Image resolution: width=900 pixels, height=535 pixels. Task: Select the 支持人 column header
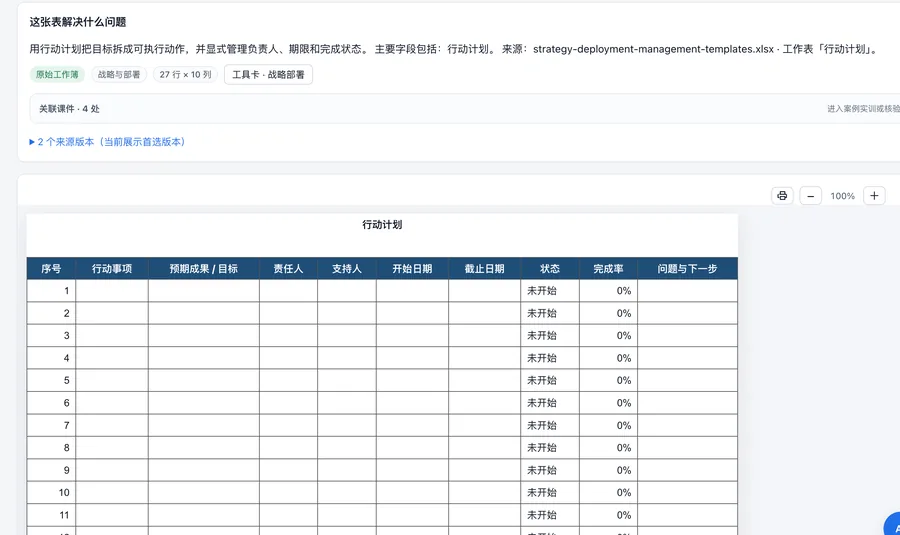(347, 269)
